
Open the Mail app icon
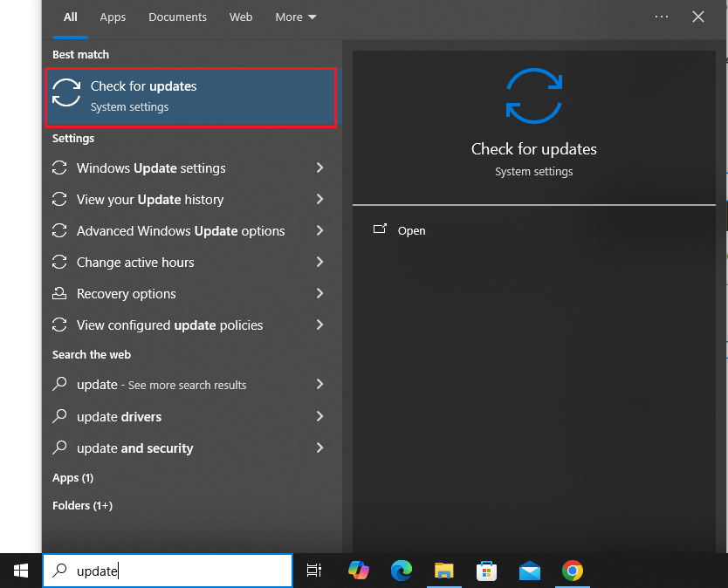point(529,571)
